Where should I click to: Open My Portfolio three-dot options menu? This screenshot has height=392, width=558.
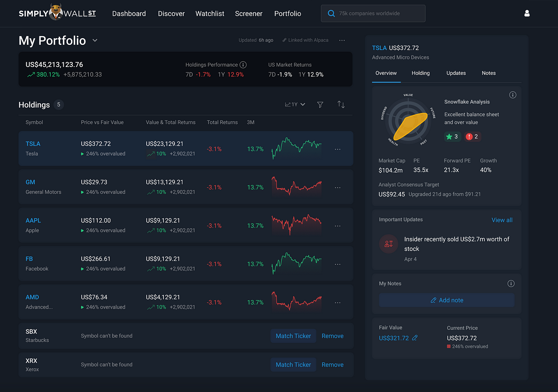[342, 40]
